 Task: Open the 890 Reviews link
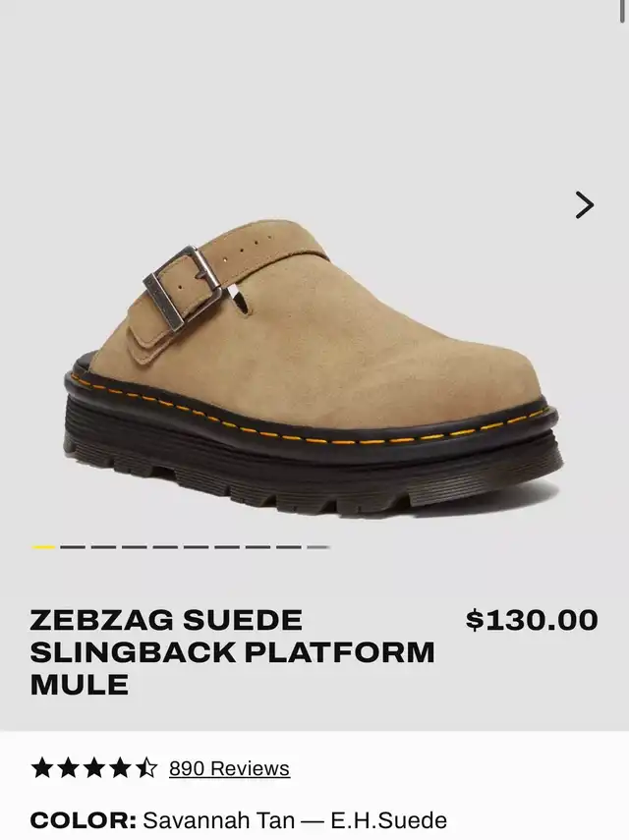tap(229, 768)
